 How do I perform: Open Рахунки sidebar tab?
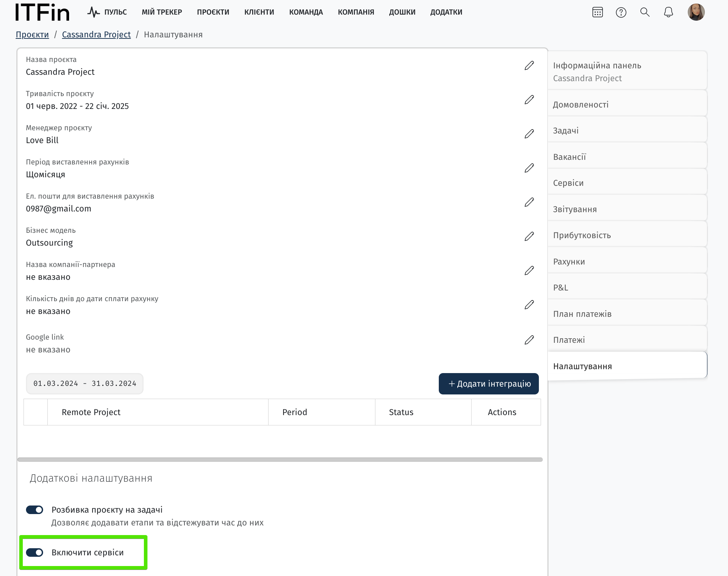[627, 260]
